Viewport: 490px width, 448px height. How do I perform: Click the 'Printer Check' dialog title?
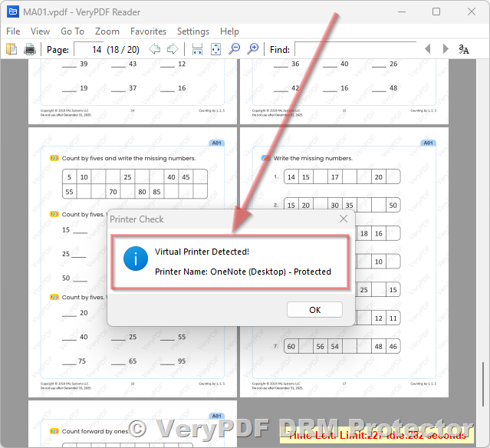tap(136, 219)
